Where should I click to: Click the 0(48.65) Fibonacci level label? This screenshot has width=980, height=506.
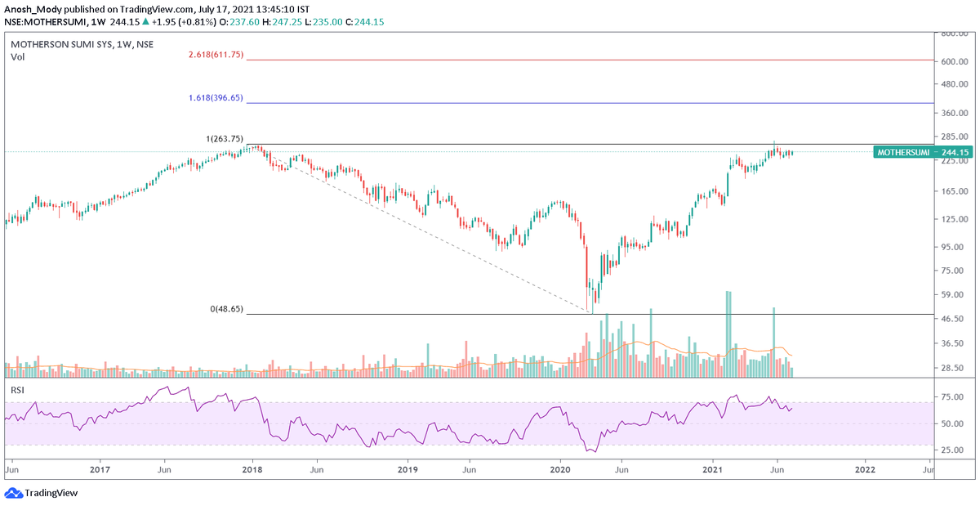227,309
